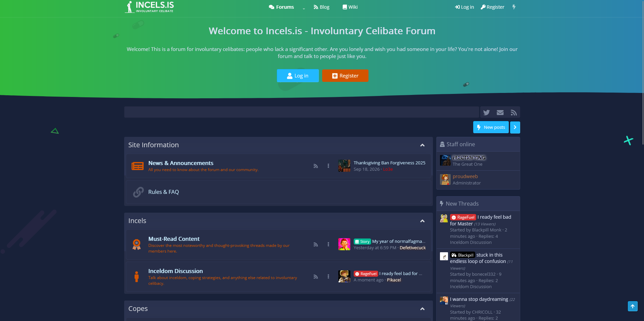Open proudweeb's profile in Staff online
This screenshot has height=321, width=644.
pos(465,176)
